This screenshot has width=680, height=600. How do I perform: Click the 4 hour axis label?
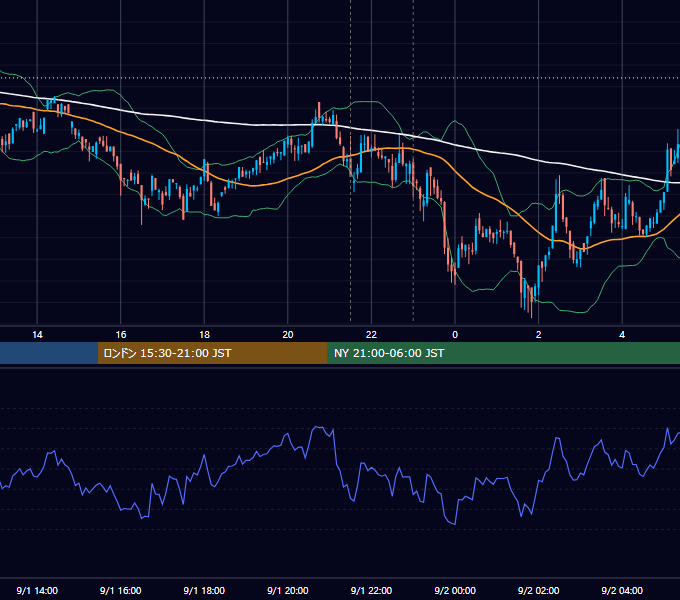click(x=622, y=335)
